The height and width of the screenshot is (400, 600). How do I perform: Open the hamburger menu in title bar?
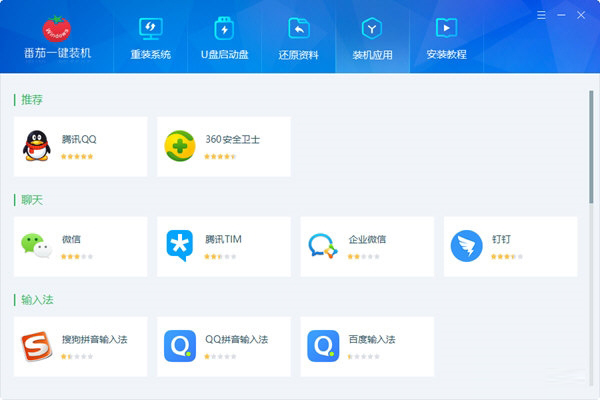click(541, 15)
